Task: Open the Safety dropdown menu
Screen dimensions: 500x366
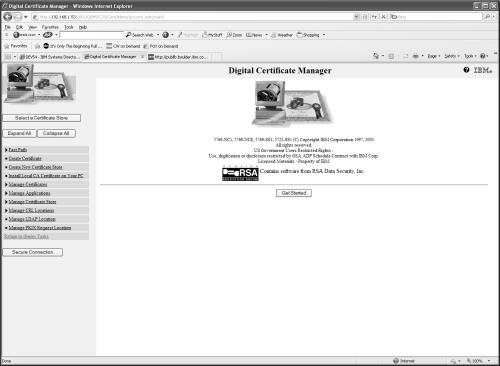Action: pos(452,56)
